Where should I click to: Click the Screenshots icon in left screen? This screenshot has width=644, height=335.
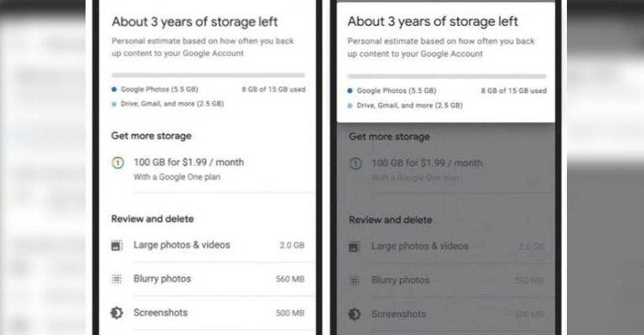point(117,313)
